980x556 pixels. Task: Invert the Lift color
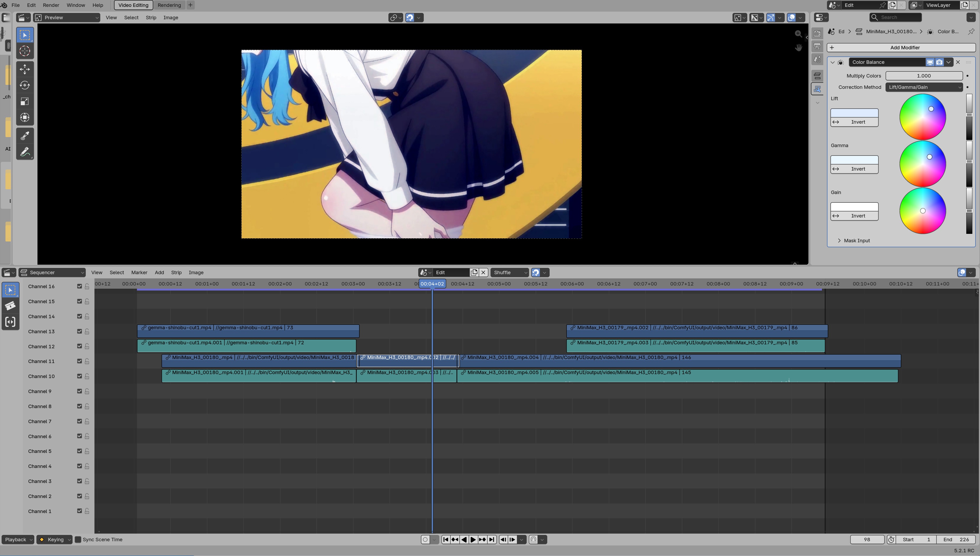click(854, 122)
